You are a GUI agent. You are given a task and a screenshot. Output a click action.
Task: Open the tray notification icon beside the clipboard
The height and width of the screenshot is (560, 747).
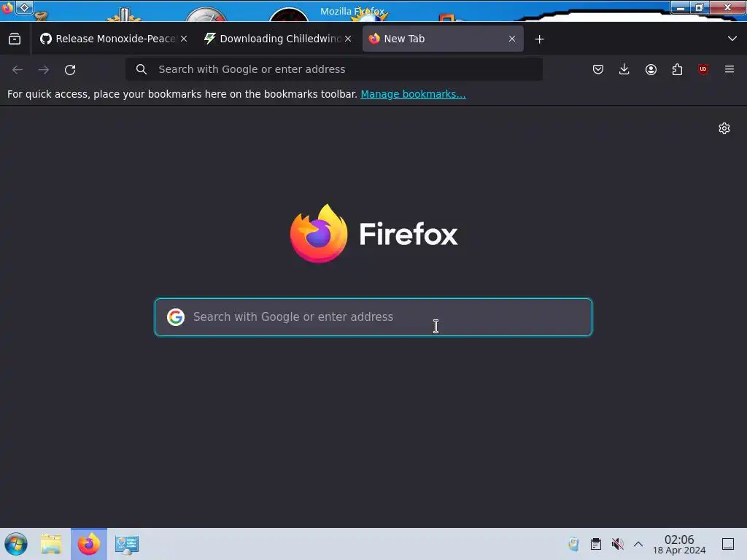[573, 544]
